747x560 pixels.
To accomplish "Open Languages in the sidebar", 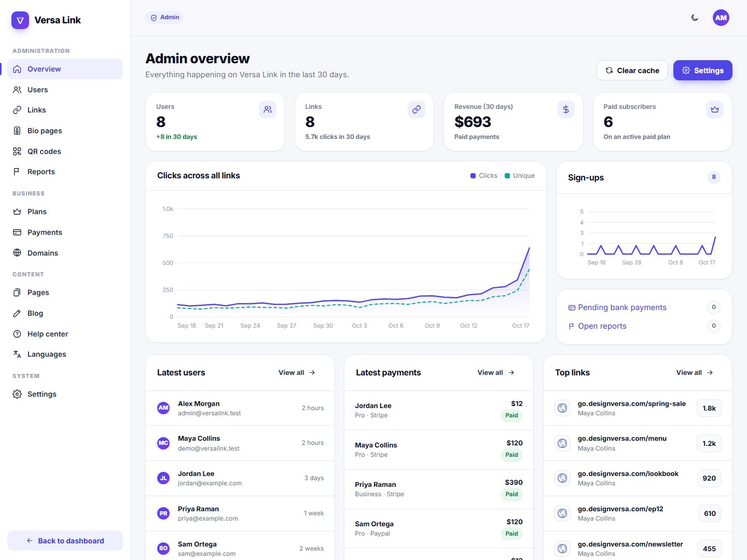I will 65,354.
